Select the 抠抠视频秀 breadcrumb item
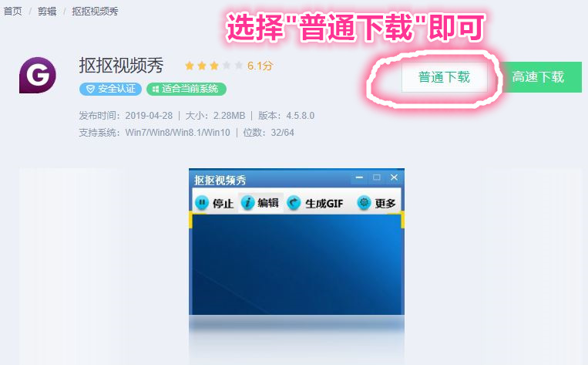This screenshot has height=365, width=588. pos(95,12)
